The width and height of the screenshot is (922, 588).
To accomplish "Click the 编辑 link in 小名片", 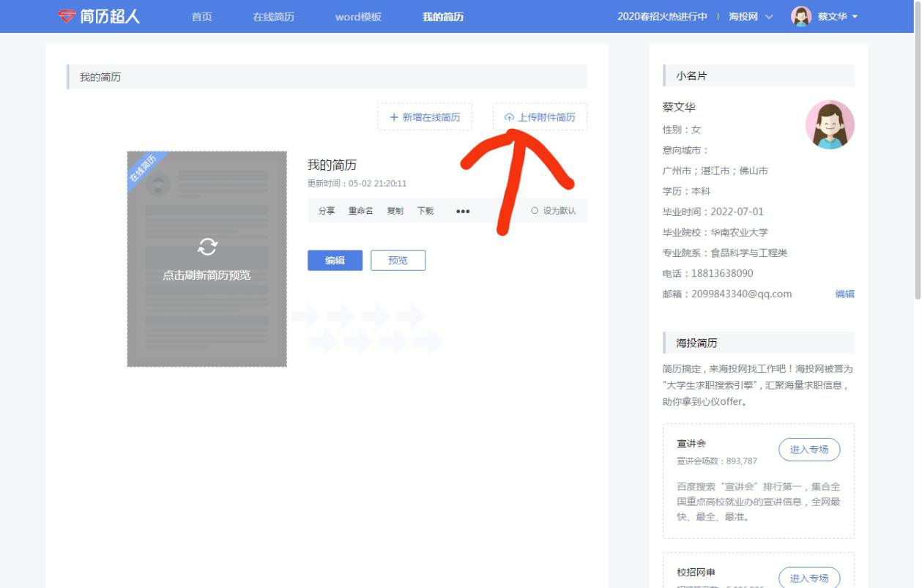I will (844, 294).
